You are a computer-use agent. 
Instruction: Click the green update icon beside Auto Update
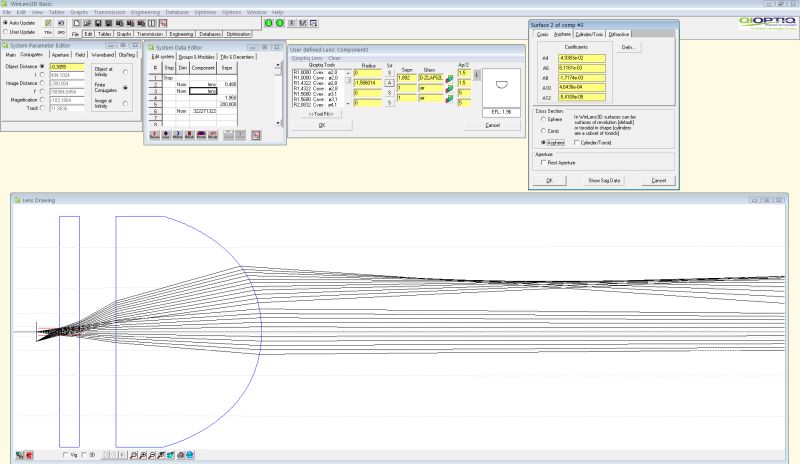coord(48,23)
